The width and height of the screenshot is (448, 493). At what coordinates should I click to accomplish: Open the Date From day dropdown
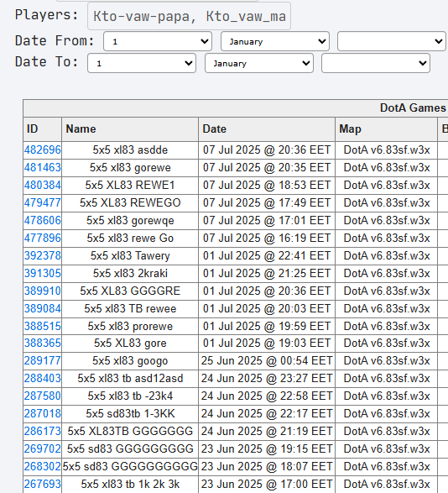(x=158, y=41)
